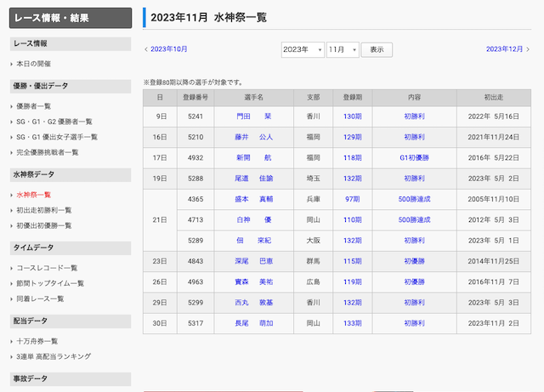
Task: Click the 97期 registration period link
Action: 353,199
